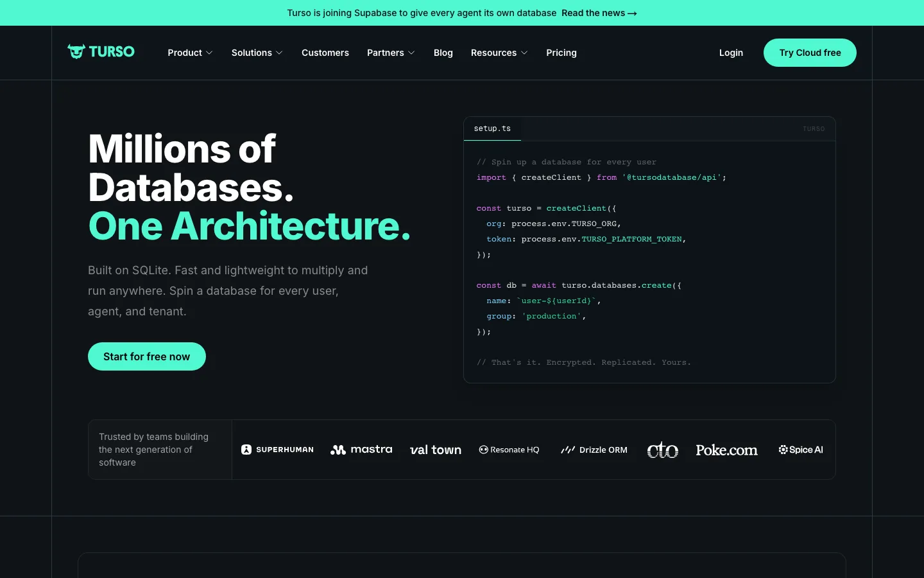The width and height of the screenshot is (924, 578).
Task: Click the import createClient code line
Action: 601,177
